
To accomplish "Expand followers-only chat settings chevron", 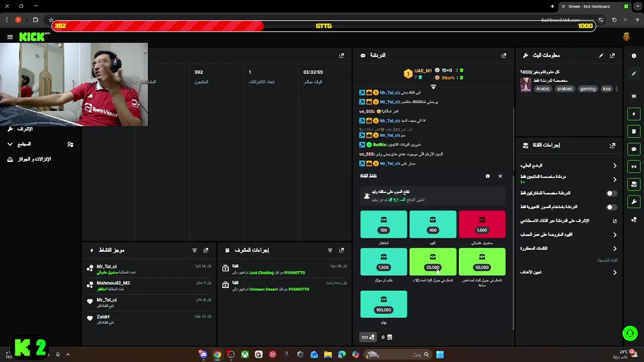I will pyautogui.click(x=615, y=179).
